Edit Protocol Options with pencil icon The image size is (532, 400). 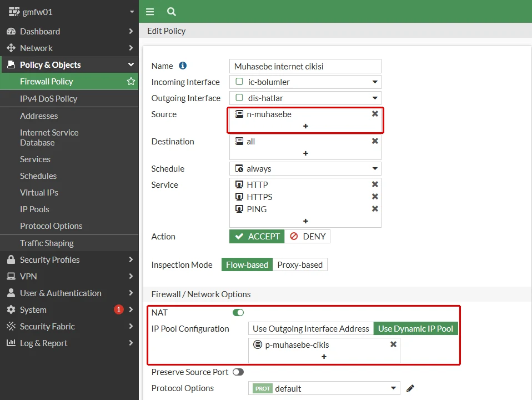[x=410, y=388]
